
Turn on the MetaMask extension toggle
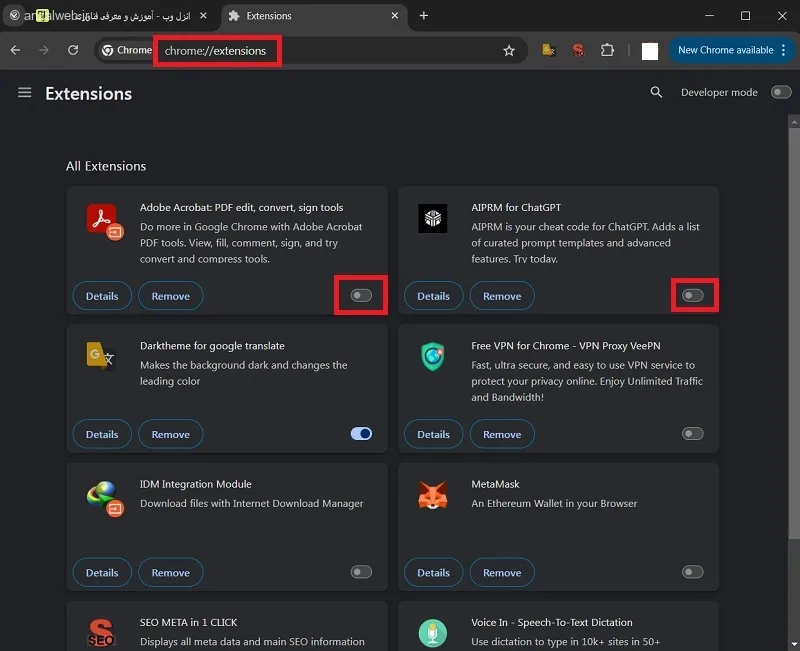692,572
